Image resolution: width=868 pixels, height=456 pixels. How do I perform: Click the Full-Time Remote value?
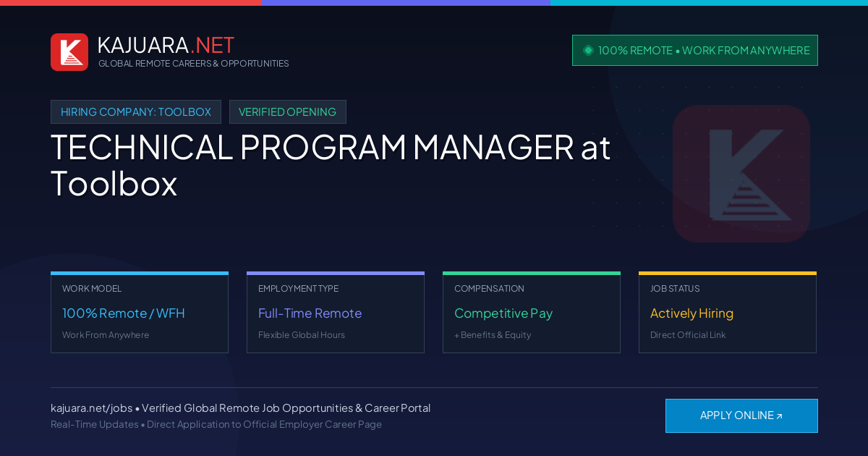click(310, 313)
